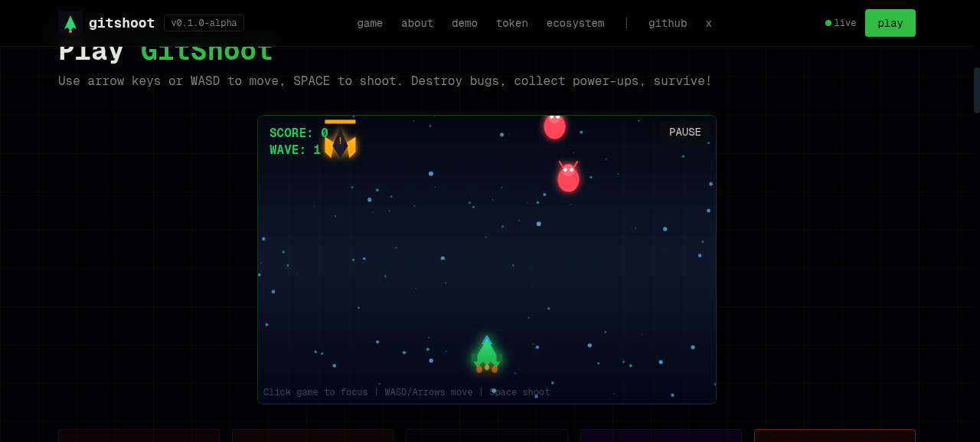This screenshot has width=980, height=442.
Task: Open the ecosystem nav link
Action: pos(575,23)
